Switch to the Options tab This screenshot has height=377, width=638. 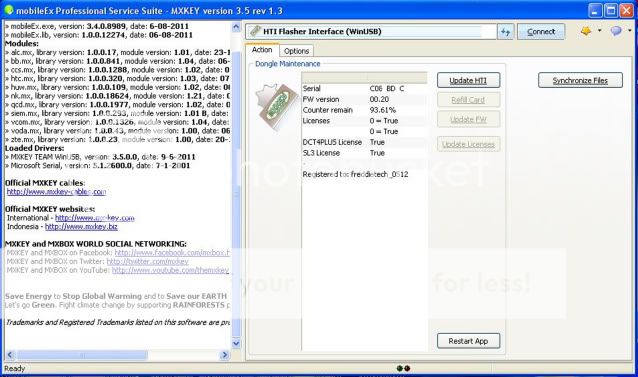pos(296,51)
